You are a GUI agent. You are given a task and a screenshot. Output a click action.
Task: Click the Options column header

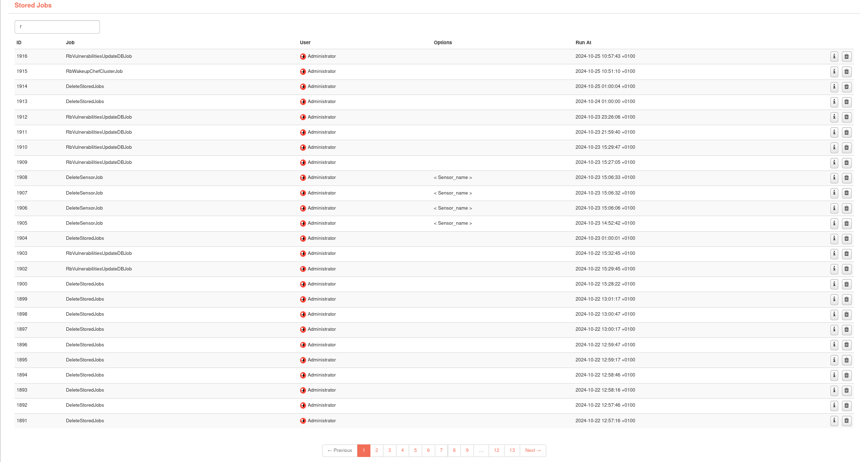click(x=443, y=43)
